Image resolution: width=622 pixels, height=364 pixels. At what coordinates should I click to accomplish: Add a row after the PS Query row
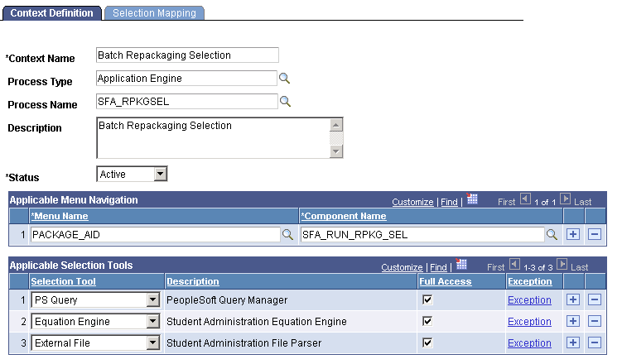573,299
